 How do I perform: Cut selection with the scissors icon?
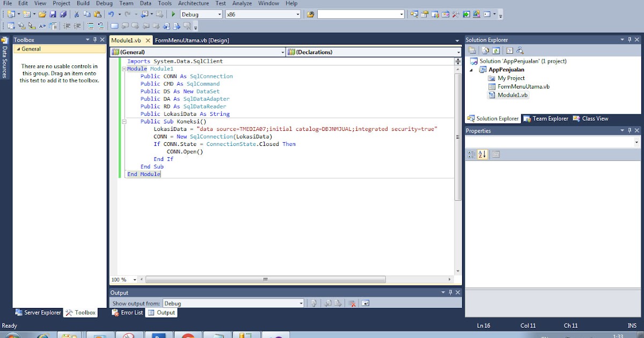click(77, 14)
